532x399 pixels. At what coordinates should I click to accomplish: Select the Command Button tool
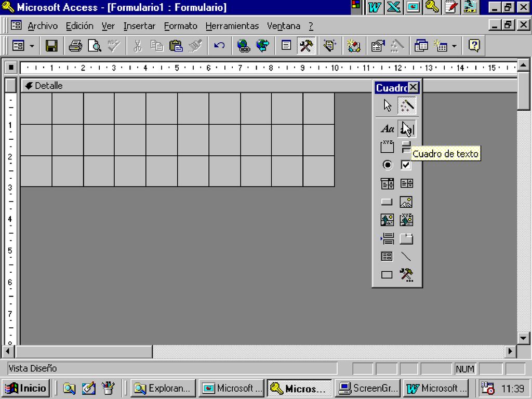tap(387, 202)
